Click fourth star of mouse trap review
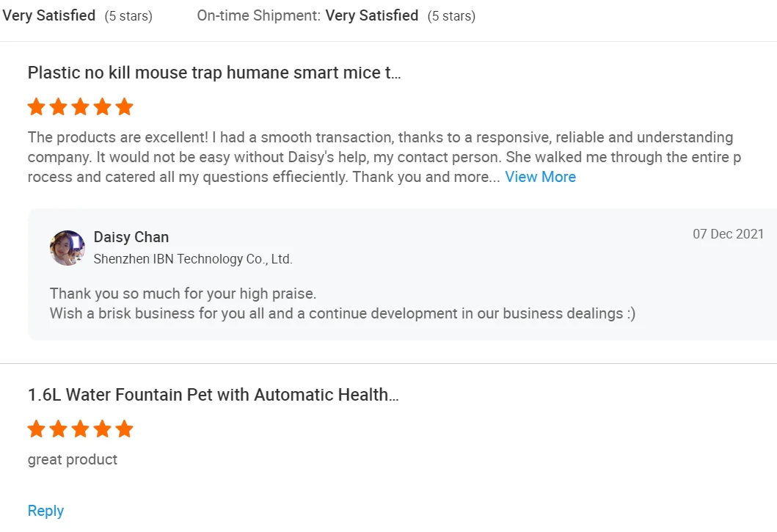Viewport: 777px width, 532px height. pos(103,107)
